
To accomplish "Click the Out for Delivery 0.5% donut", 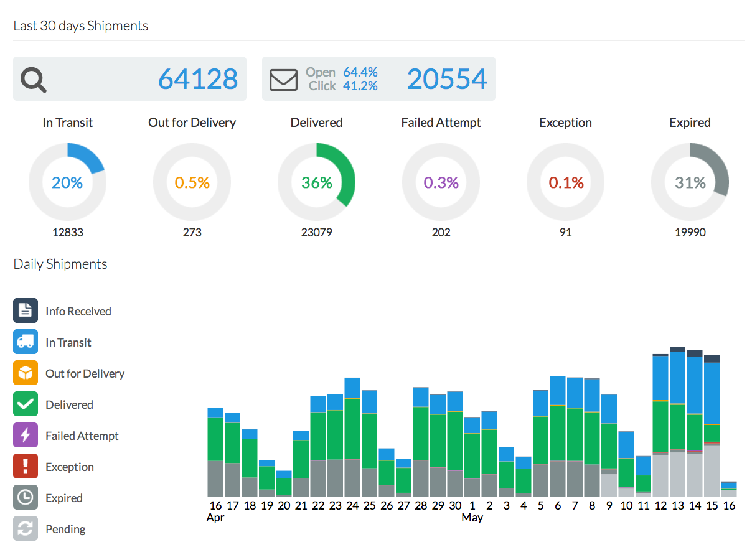I will click(x=192, y=182).
